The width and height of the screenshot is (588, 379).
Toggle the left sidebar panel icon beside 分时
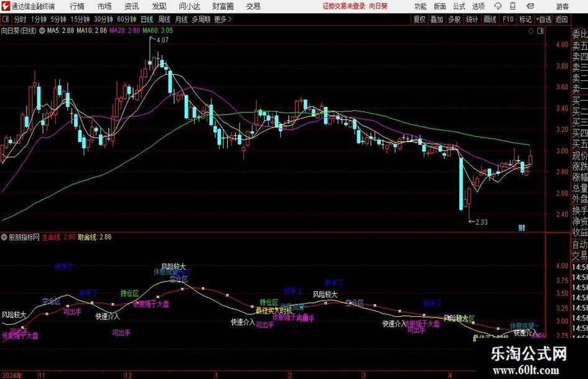6,19
